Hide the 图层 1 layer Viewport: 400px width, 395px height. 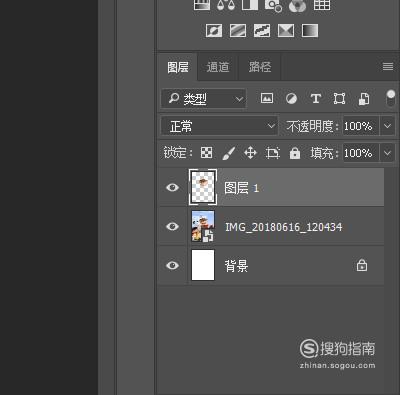pos(172,187)
